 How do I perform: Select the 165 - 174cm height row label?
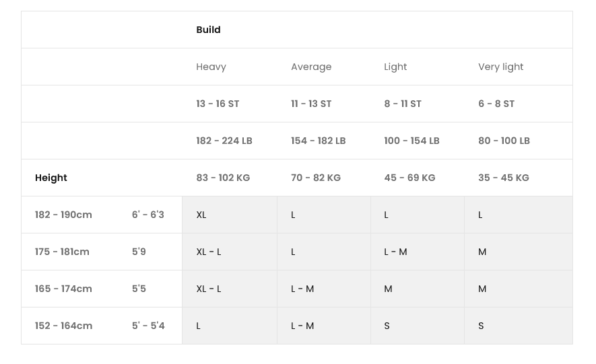(63, 289)
